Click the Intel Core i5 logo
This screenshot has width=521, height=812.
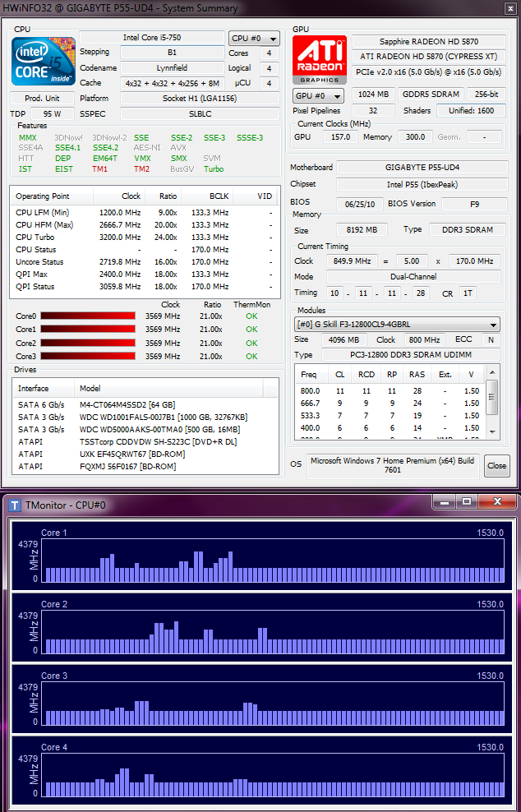tap(44, 61)
